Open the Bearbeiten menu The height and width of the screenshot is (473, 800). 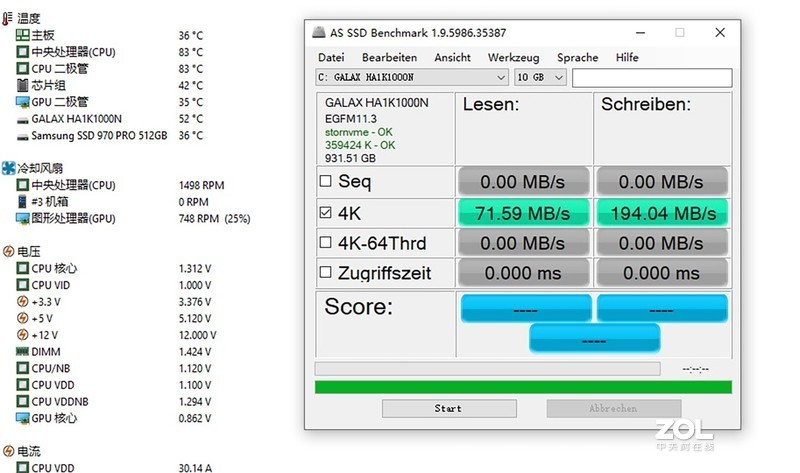(389, 58)
